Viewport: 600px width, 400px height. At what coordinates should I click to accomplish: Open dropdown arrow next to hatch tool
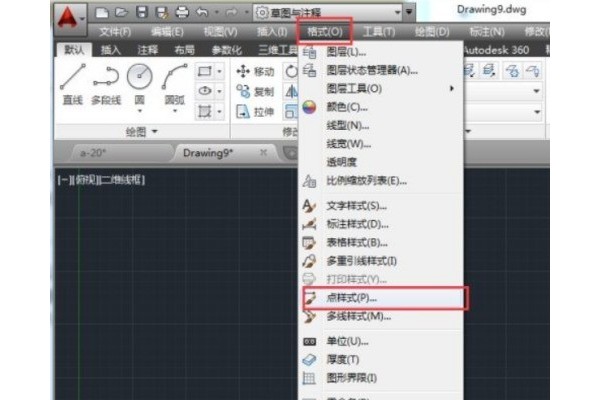[219, 111]
